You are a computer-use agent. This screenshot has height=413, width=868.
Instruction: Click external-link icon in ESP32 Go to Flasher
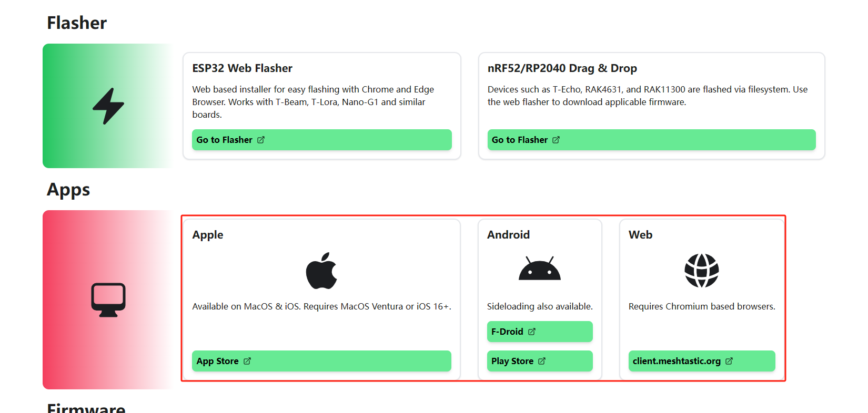(x=261, y=140)
